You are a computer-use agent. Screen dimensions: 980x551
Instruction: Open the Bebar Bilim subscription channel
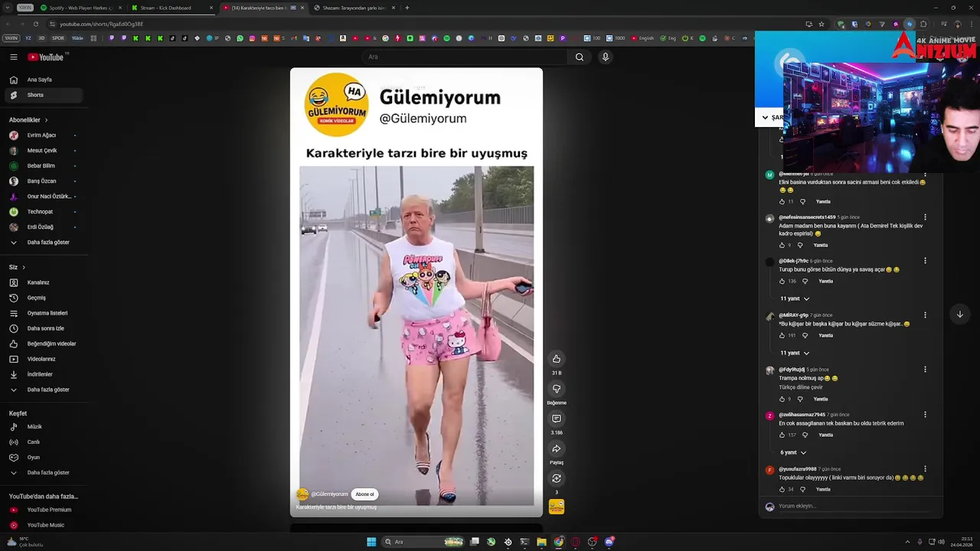click(x=44, y=166)
